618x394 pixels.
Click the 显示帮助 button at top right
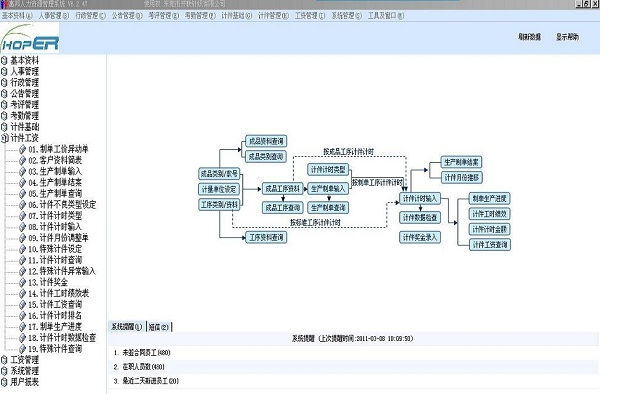568,37
